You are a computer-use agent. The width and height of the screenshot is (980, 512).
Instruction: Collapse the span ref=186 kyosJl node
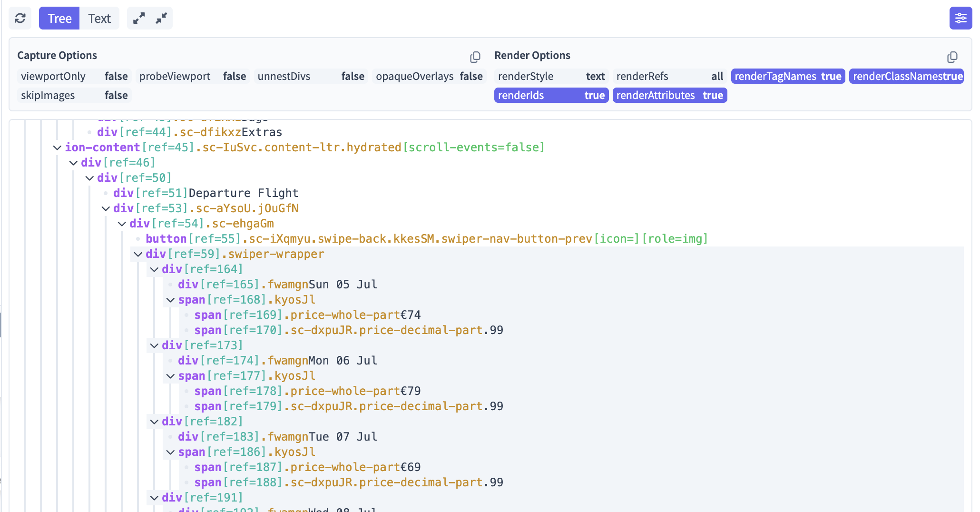pyautogui.click(x=170, y=452)
